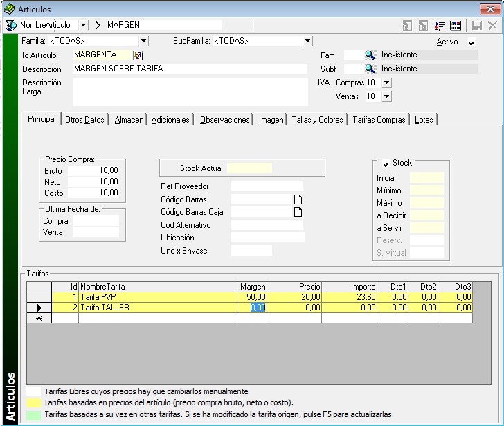Viewport: 504px width, 426px height.
Task: Click the Ubicación input field
Action: [x=267, y=238]
